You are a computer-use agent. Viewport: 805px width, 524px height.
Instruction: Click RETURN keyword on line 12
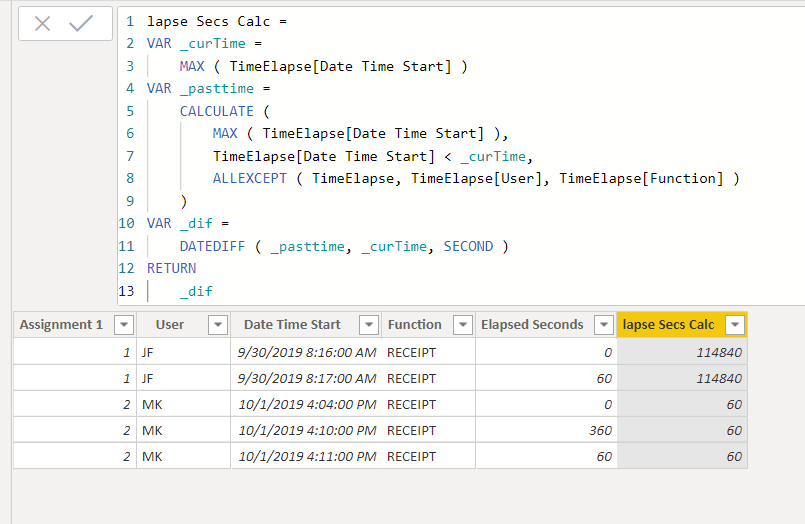(171, 268)
